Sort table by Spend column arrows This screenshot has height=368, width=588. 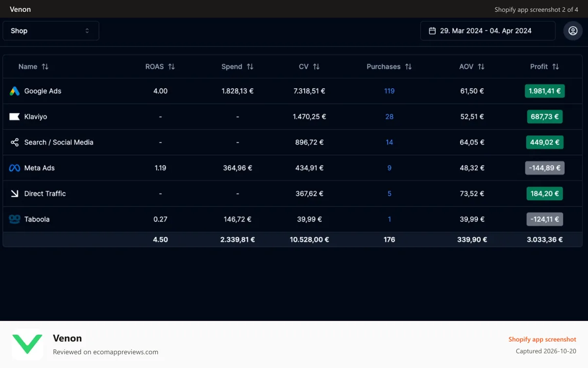[250, 67]
